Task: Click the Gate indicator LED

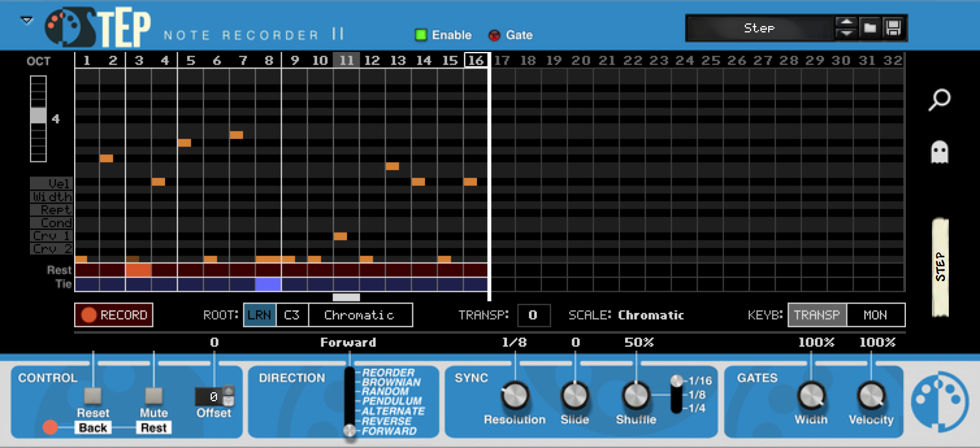Action: click(495, 35)
